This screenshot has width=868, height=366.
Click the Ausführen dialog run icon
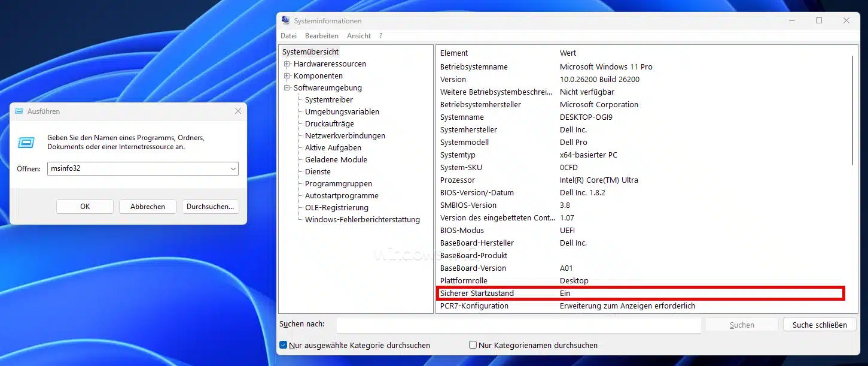click(x=26, y=143)
